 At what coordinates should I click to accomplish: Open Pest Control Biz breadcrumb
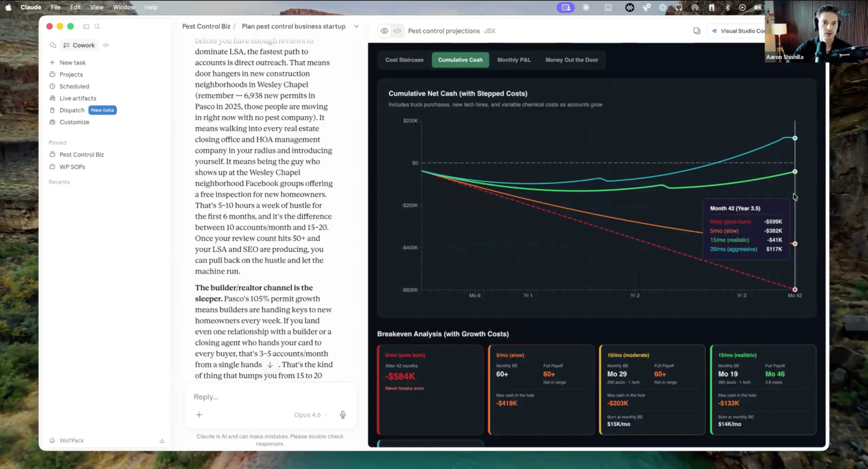coord(206,26)
